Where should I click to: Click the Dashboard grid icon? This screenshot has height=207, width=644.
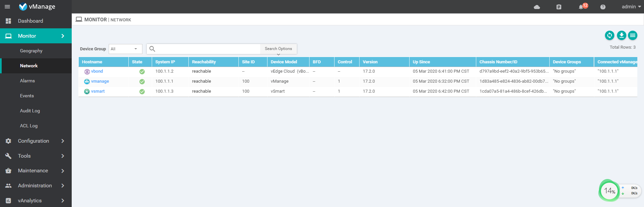(x=8, y=21)
